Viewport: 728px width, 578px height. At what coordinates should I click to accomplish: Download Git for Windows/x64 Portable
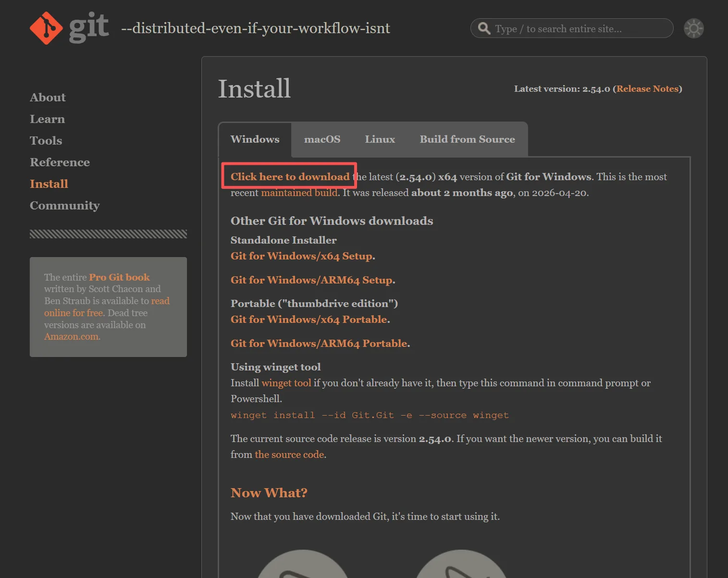tap(308, 320)
